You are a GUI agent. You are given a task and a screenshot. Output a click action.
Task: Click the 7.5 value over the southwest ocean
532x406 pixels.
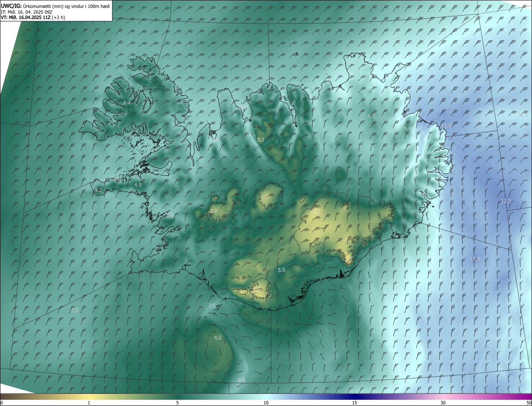pos(75,311)
